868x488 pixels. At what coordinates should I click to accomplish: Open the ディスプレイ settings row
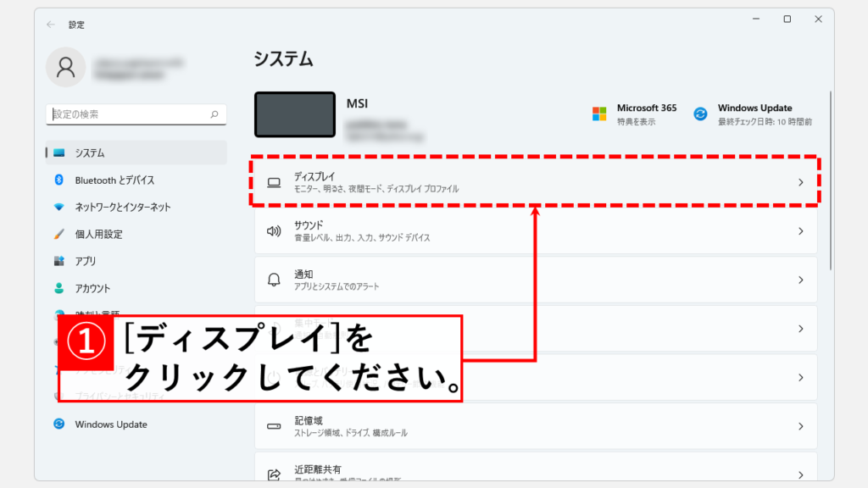point(536,182)
